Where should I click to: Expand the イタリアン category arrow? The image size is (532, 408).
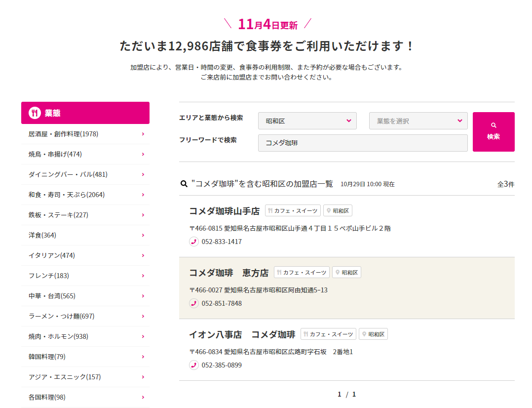point(143,255)
